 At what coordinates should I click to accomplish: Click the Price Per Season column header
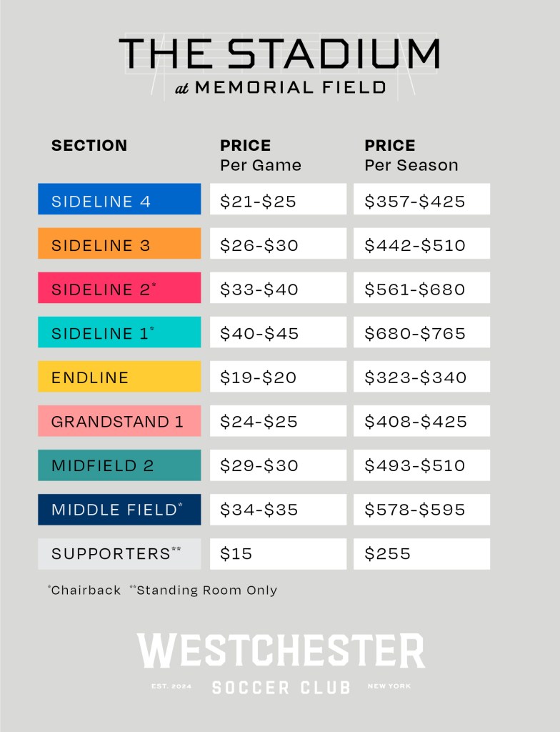point(411,155)
